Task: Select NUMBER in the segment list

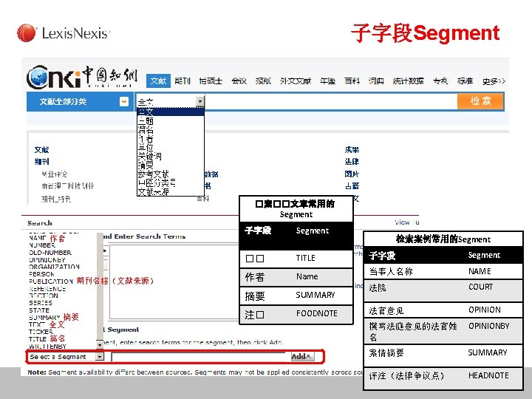Action: click(x=42, y=245)
